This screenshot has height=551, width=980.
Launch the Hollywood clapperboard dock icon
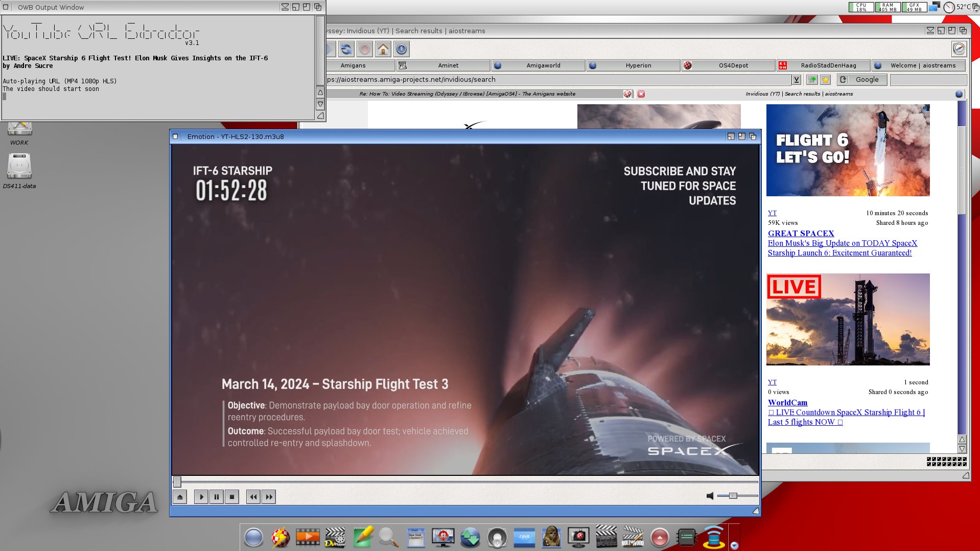click(633, 537)
